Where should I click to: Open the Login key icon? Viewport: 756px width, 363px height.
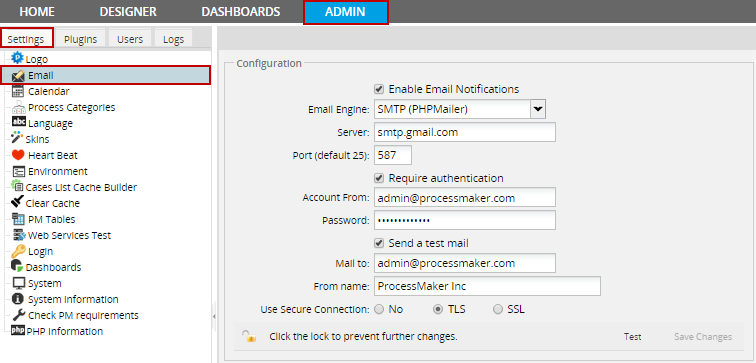(18, 251)
